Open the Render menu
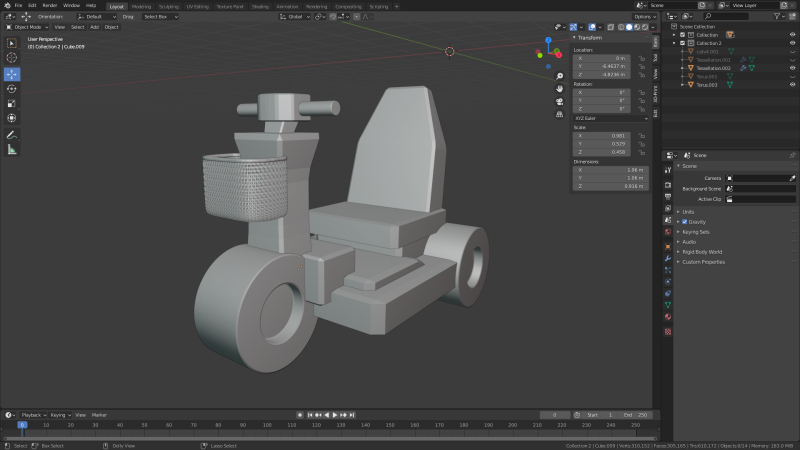The width and height of the screenshot is (800, 450). pyautogui.click(x=50, y=5)
